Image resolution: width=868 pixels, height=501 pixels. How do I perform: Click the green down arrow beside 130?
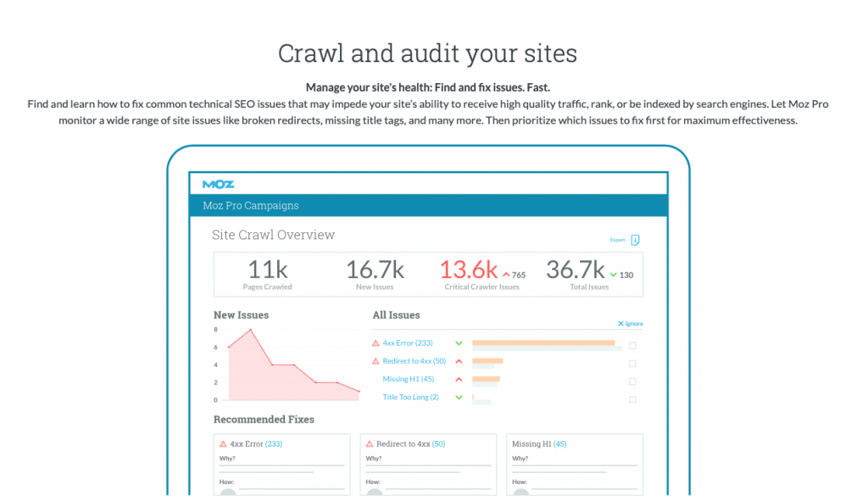(613, 275)
